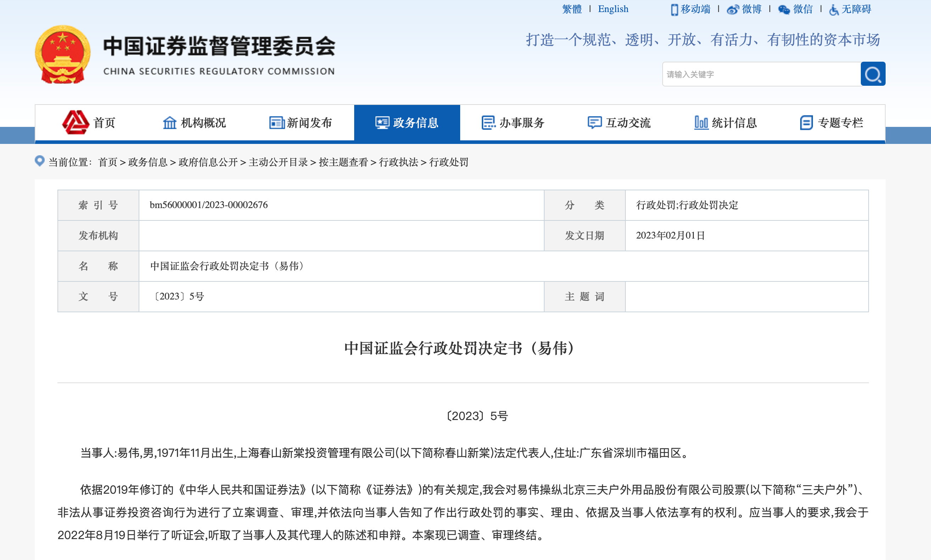The width and height of the screenshot is (931, 560).
Task: Click the mobile phone icon 移动端
Action: 674,10
